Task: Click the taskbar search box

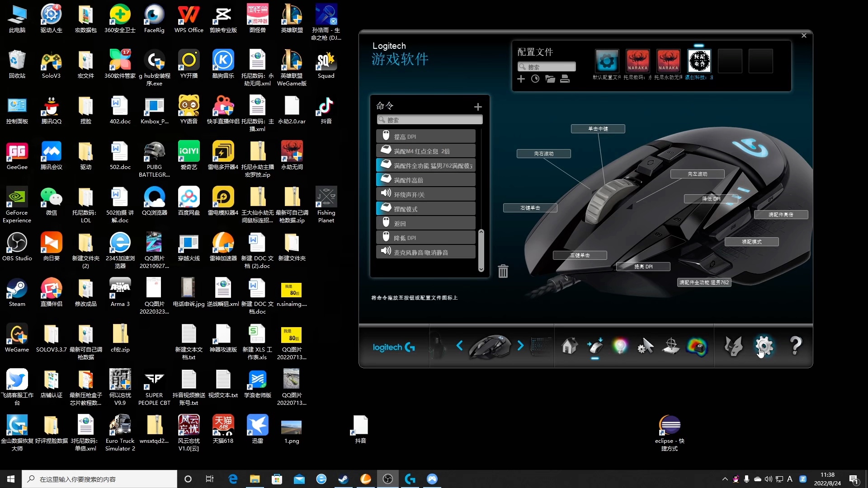Action: click(99, 479)
